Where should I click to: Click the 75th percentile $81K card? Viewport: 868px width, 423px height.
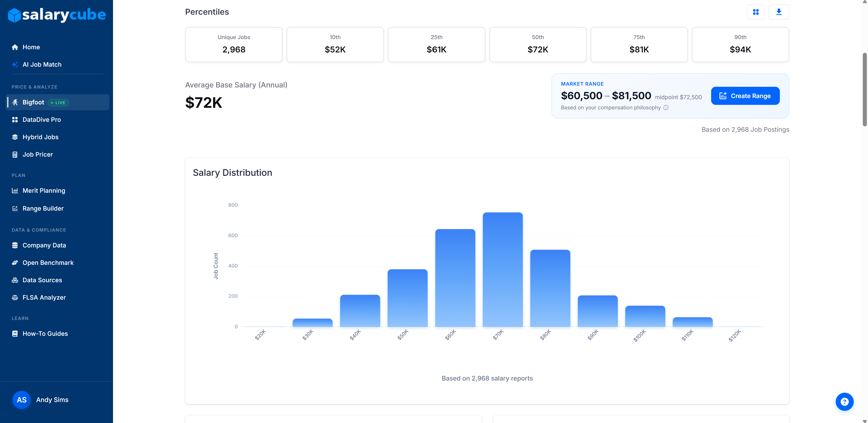point(639,45)
